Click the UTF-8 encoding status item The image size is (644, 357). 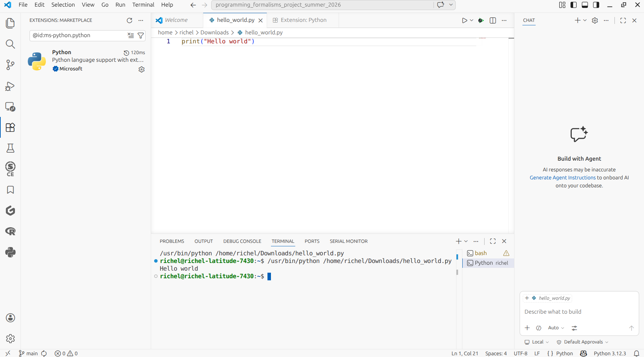point(520,353)
